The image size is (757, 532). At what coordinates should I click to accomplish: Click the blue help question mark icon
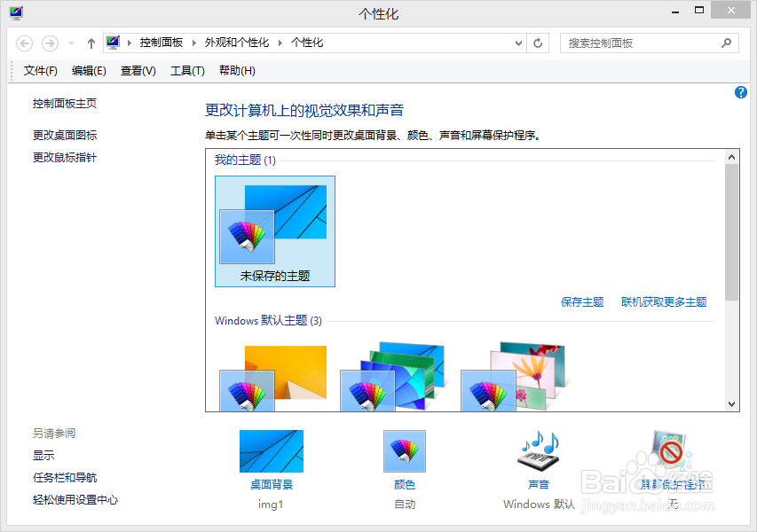[740, 92]
